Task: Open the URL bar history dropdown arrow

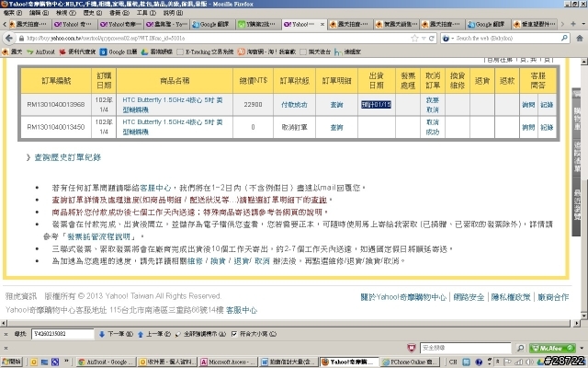Action: click(x=424, y=39)
